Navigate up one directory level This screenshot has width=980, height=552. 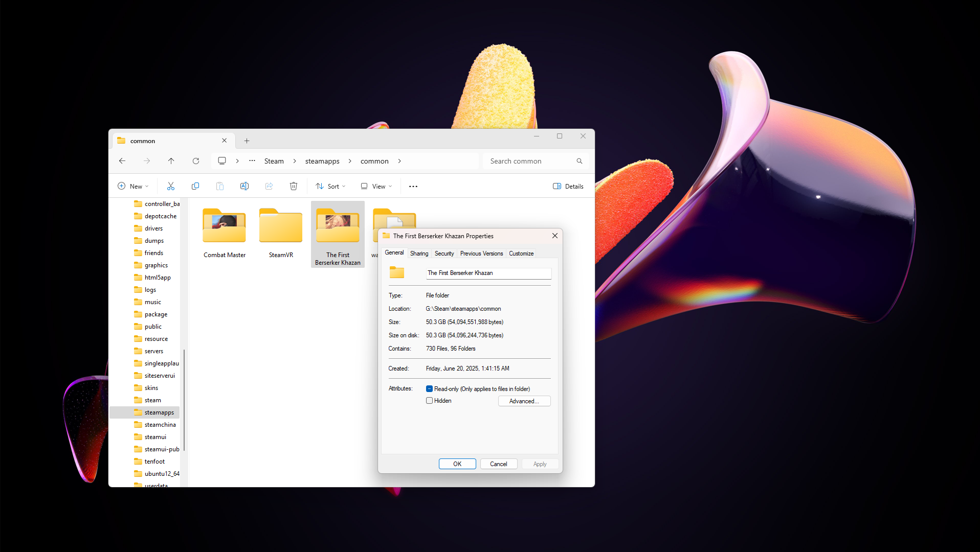pos(171,161)
